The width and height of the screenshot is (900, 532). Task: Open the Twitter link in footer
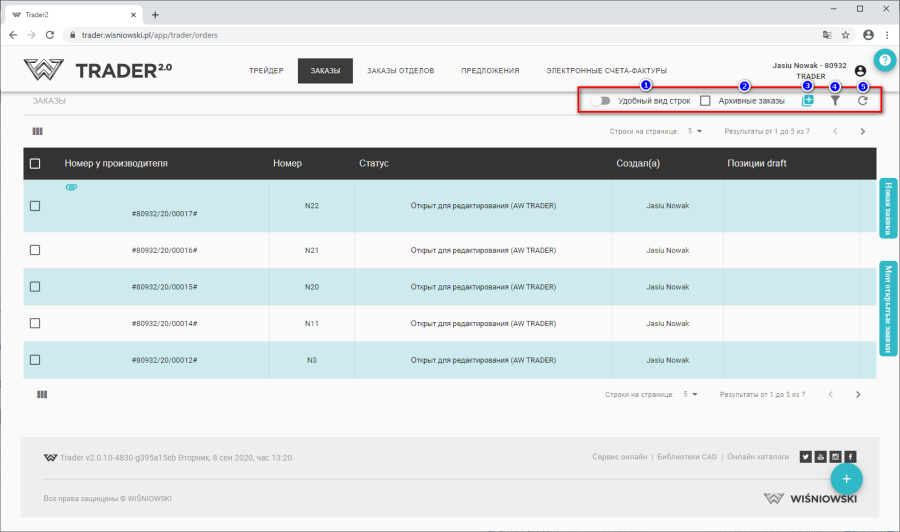point(805,457)
